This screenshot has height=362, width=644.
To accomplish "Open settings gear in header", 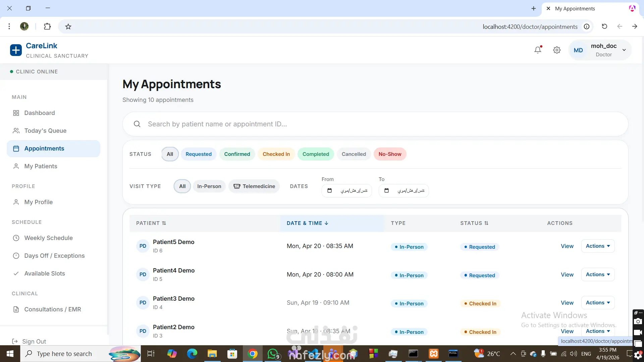I will point(557,50).
